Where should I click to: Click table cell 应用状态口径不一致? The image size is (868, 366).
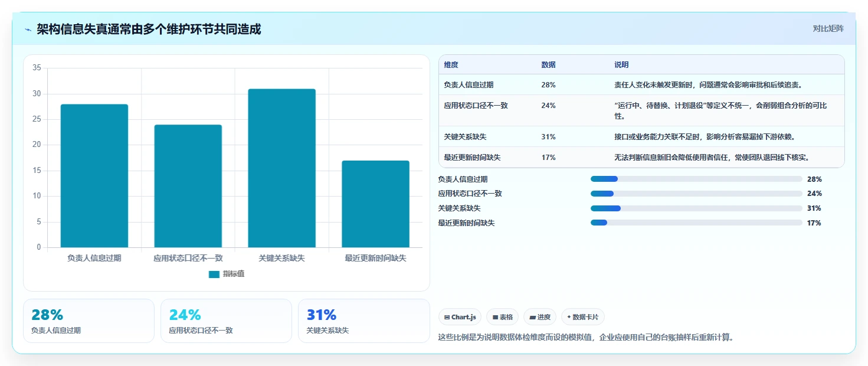tap(476, 106)
